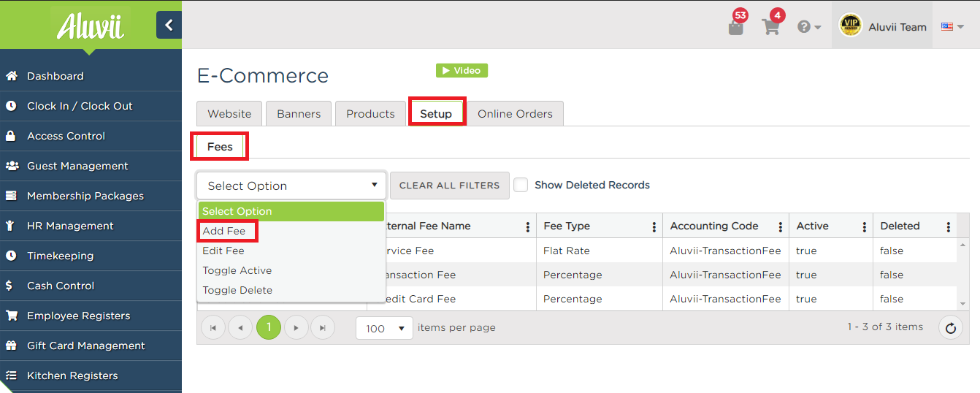Select the Transaction Fee row name cell
This screenshot has width=980, height=393.
451,275
